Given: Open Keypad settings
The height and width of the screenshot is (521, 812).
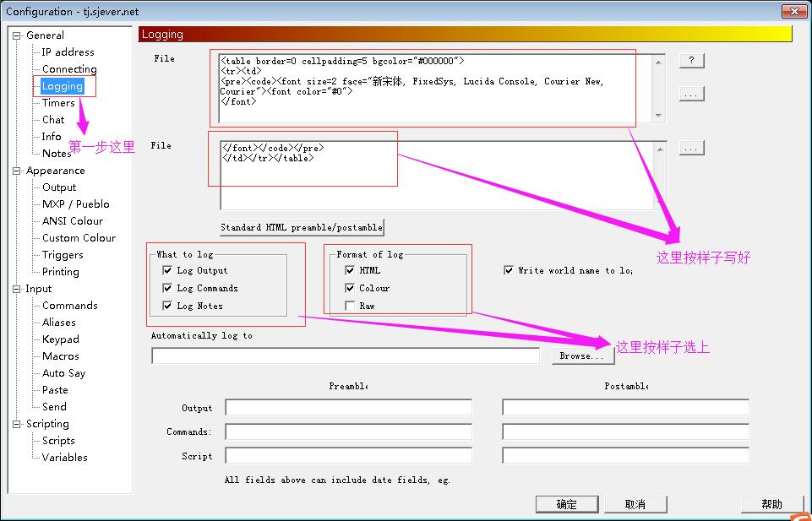Looking at the screenshot, I should [x=61, y=339].
